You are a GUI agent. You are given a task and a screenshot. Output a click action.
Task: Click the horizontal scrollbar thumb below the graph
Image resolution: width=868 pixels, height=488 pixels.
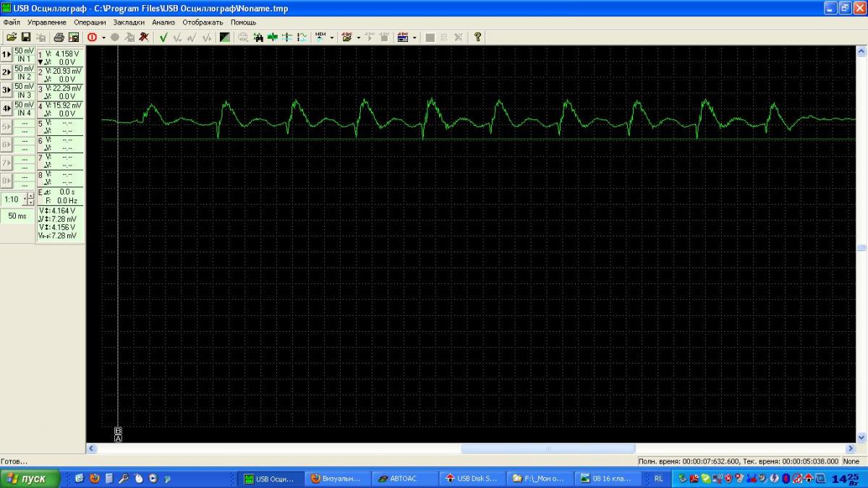click(548, 448)
